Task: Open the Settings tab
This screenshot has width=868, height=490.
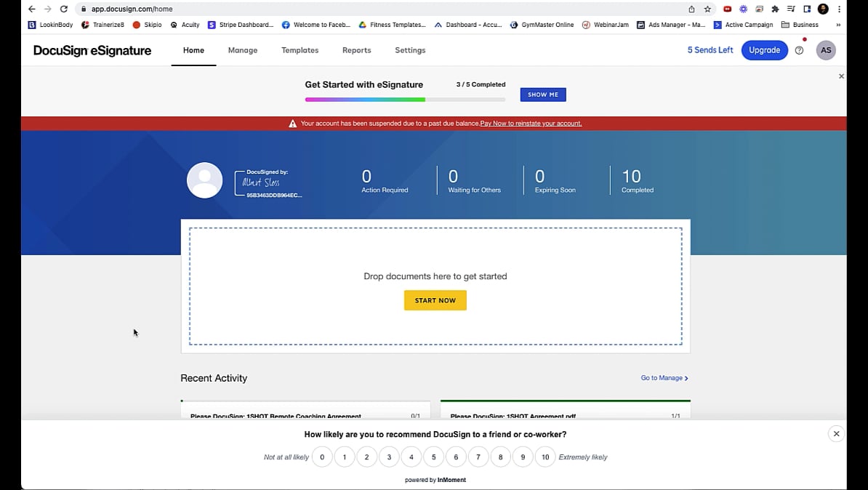Action: tap(410, 50)
